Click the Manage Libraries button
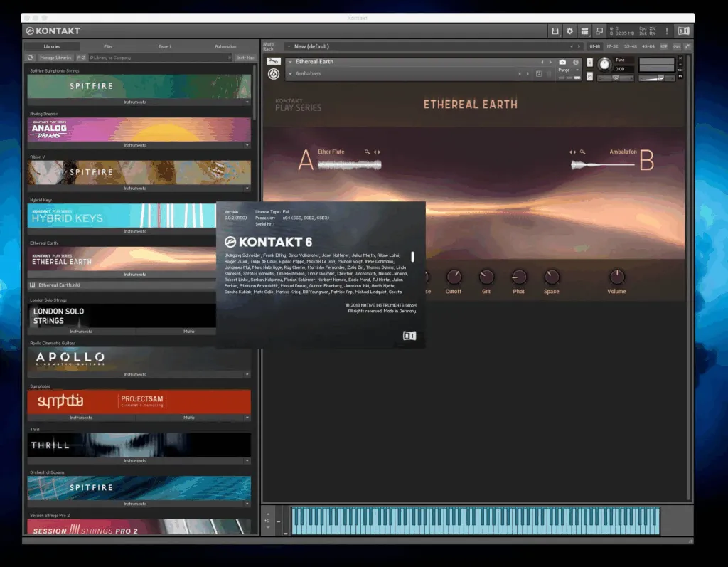This screenshot has width=728, height=567. point(55,57)
